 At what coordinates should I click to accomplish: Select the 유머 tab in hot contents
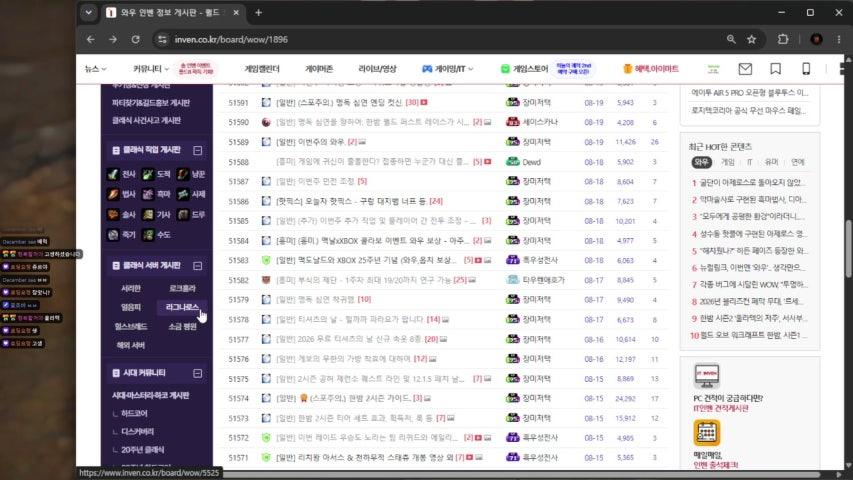pyautogui.click(x=771, y=162)
